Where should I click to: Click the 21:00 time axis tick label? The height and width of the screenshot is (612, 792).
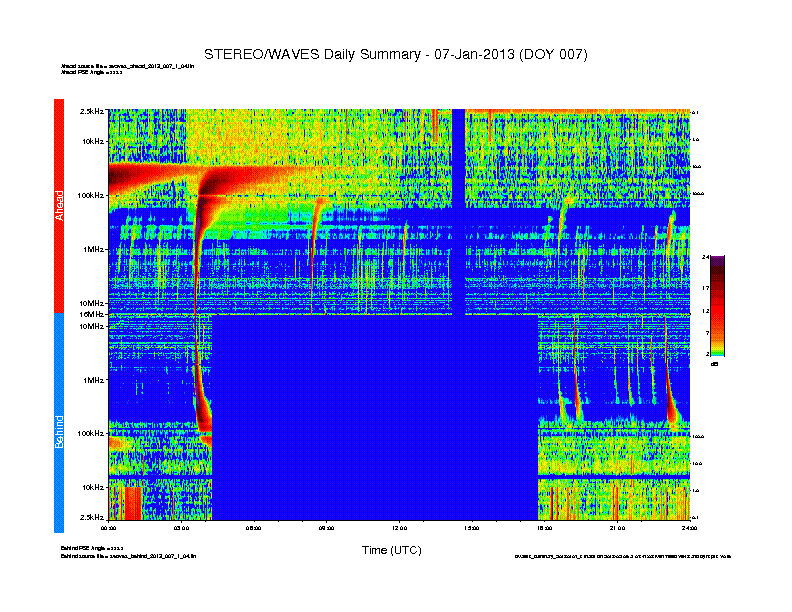pyautogui.click(x=617, y=528)
